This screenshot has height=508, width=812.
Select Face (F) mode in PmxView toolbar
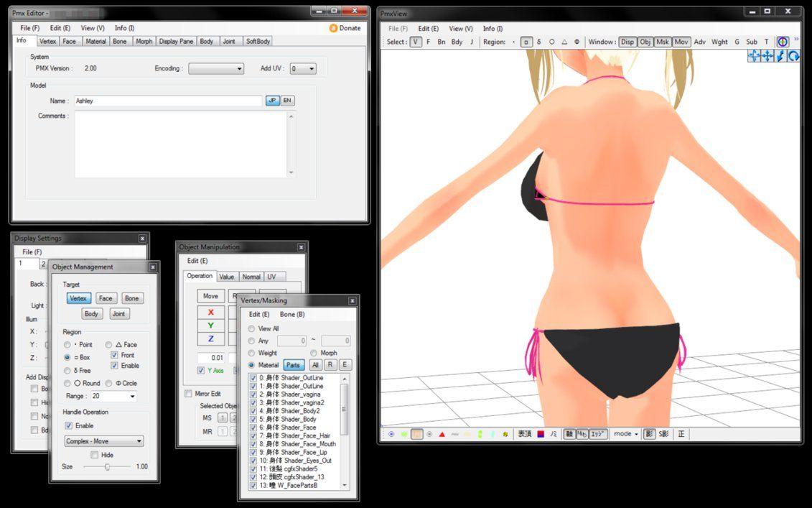coord(429,42)
